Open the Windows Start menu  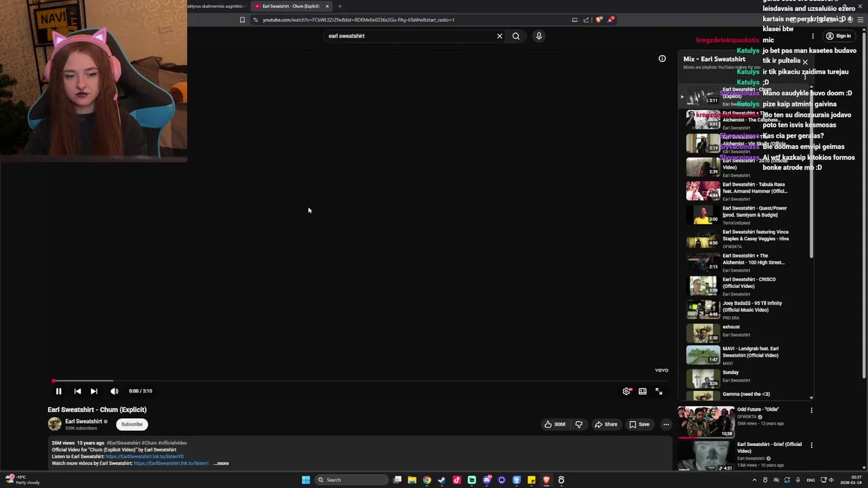[306, 480]
